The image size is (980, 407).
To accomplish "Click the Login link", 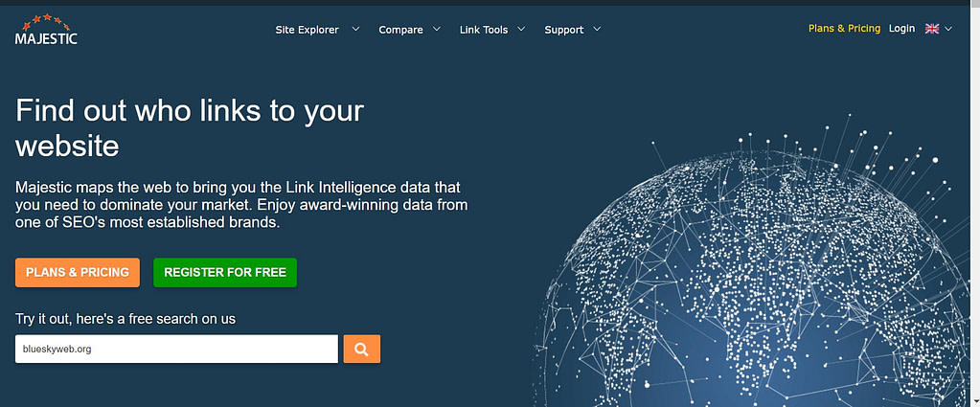I will 901,29.
